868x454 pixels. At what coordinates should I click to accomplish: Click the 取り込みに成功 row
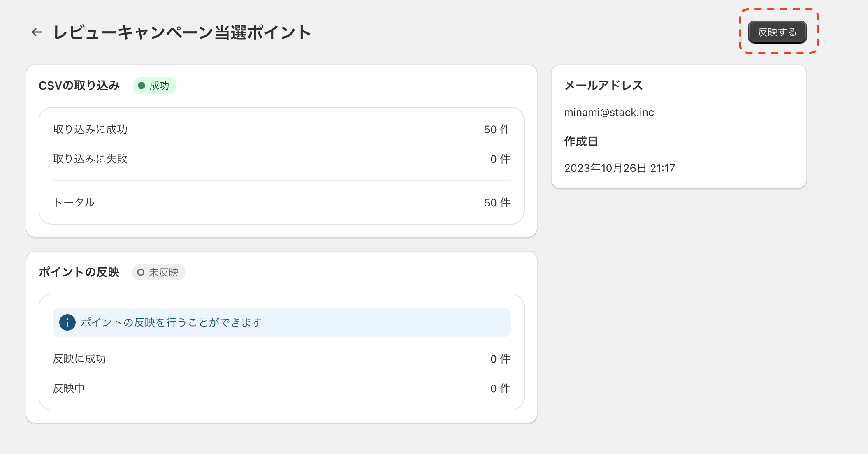[281, 130]
